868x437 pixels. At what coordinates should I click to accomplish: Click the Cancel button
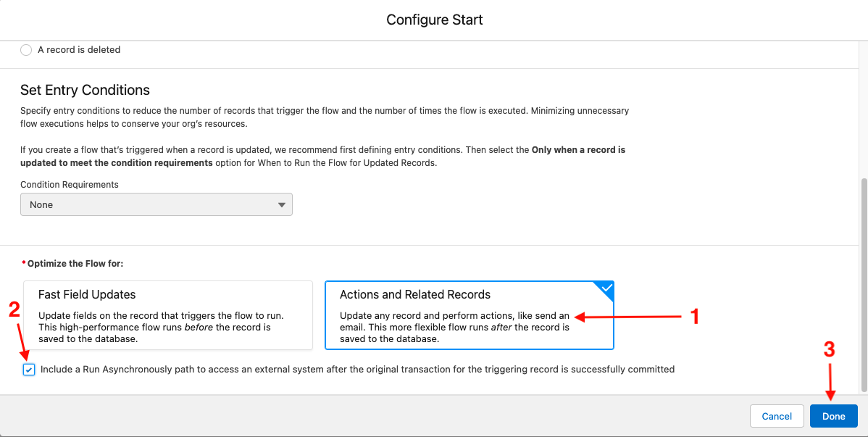point(777,416)
